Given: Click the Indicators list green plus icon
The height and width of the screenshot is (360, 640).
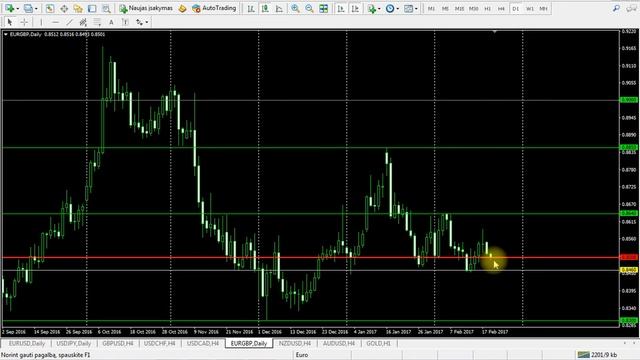Looking at the screenshot, I should (x=371, y=8).
